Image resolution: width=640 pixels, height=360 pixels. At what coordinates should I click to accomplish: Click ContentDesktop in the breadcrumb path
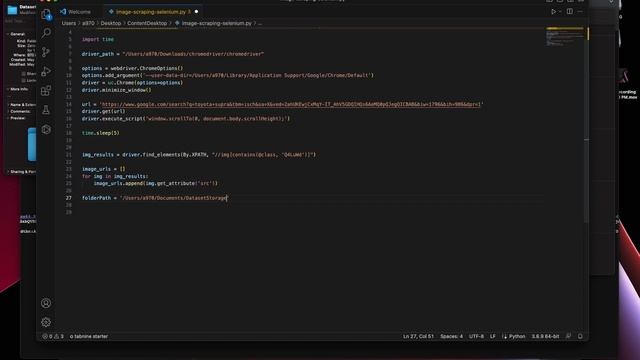point(147,23)
